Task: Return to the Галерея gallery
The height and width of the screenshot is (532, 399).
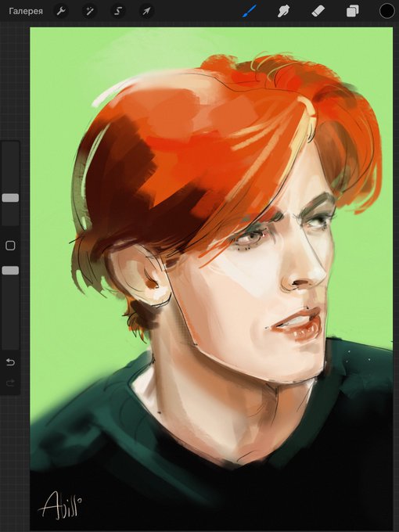Action: click(x=26, y=11)
